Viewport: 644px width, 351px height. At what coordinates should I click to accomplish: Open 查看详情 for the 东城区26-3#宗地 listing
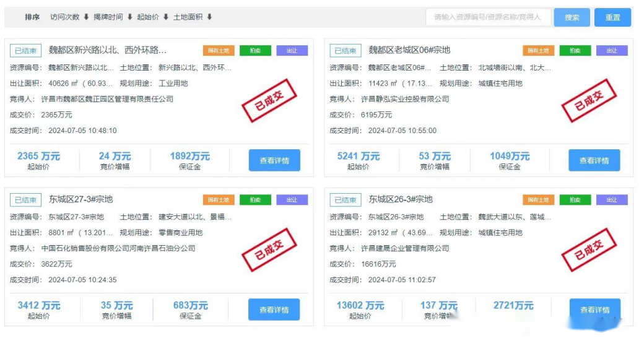click(594, 310)
